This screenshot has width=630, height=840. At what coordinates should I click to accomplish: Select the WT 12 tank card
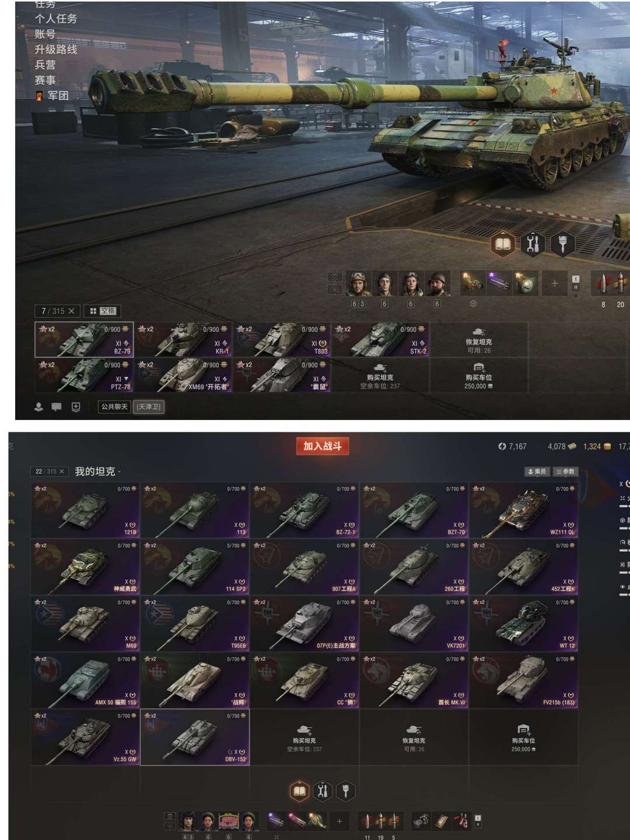click(523, 623)
